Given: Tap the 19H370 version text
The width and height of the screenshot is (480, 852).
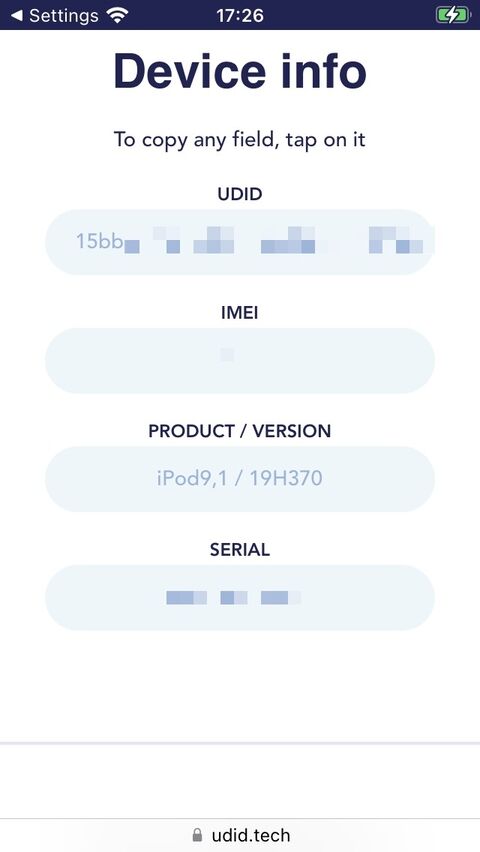Looking at the screenshot, I should [286, 478].
